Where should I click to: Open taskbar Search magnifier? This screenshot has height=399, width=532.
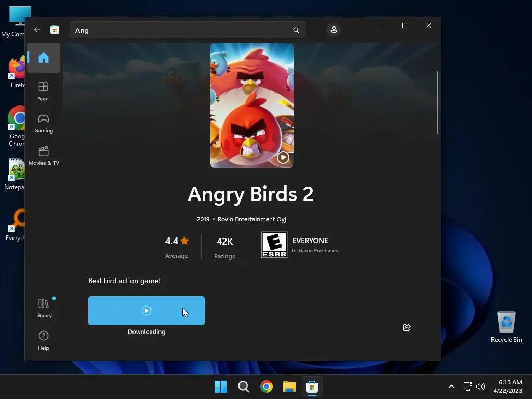click(243, 387)
